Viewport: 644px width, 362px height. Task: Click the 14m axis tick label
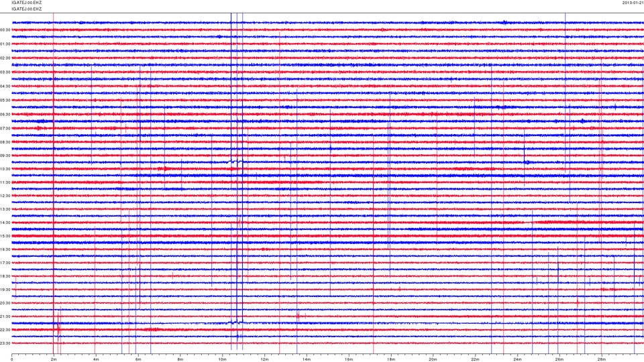(x=307, y=359)
